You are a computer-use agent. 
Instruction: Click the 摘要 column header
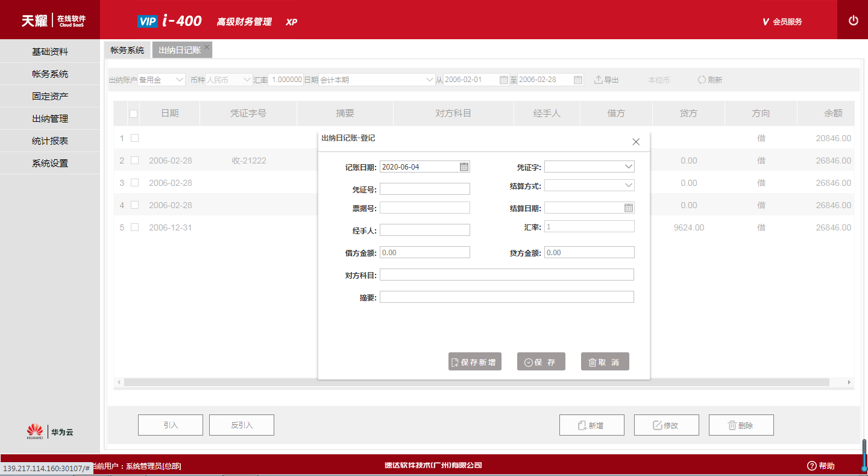[345, 113]
